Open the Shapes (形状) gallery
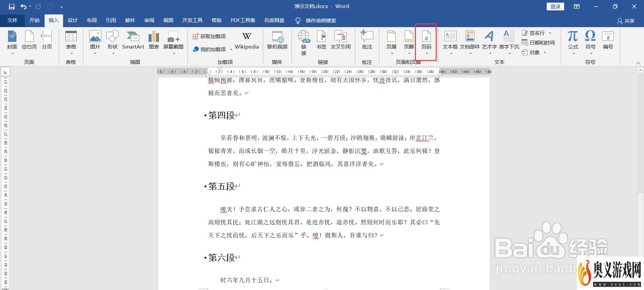644x290 pixels. tap(113, 43)
